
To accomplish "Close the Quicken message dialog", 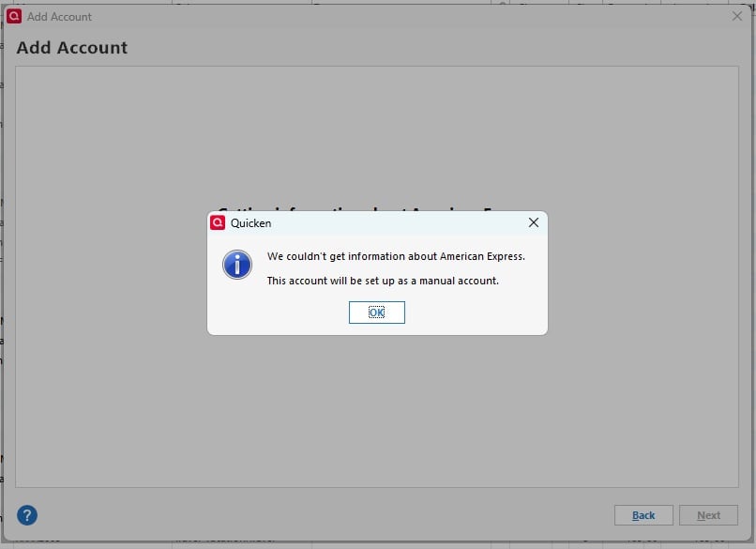I will [534, 222].
